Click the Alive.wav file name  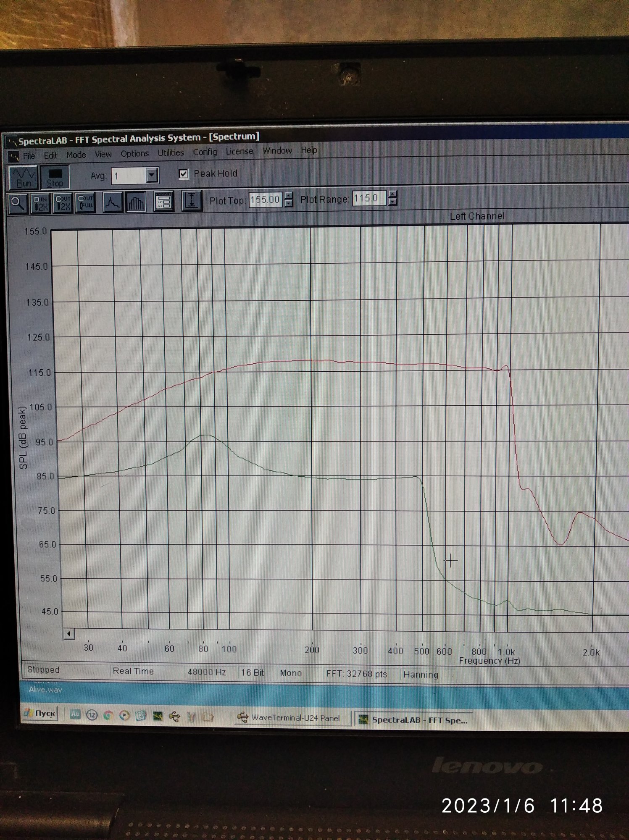(x=45, y=690)
